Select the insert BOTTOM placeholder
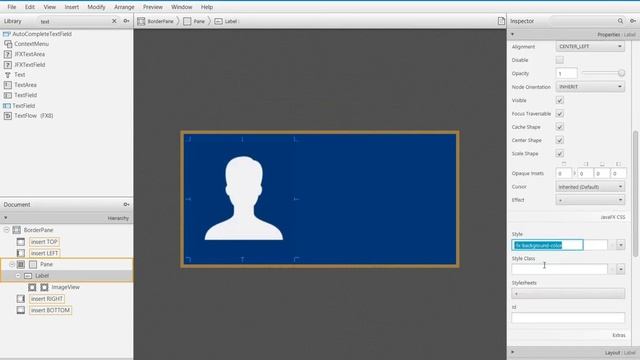640x360 pixels. pos(51,310)
